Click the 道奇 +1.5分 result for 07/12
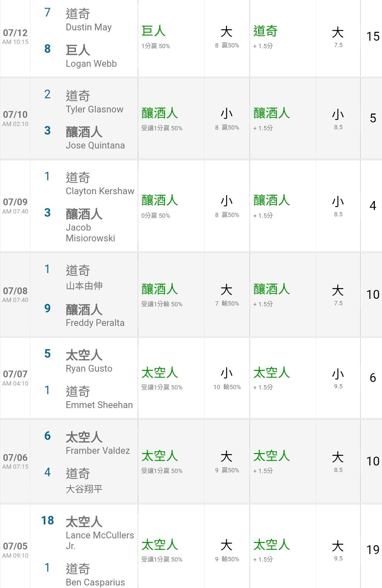This screenshot has width=382, height=588. [265, 37]
